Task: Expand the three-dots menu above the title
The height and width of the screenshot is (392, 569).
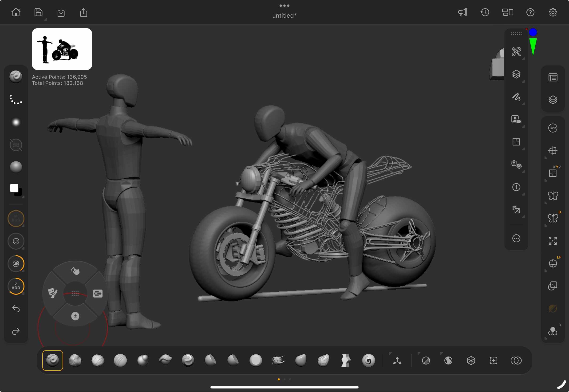Action: [x=284, y=6]
